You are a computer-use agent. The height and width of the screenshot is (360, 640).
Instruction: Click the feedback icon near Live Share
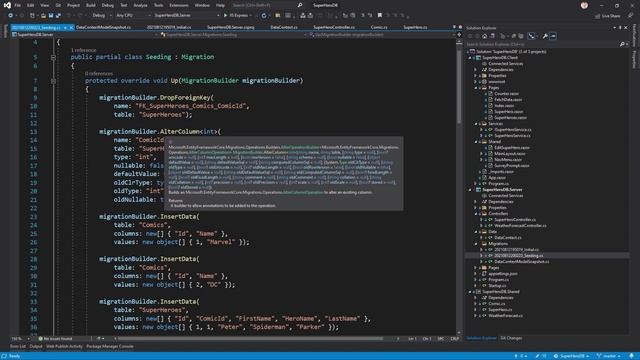(x=631, y=16)
